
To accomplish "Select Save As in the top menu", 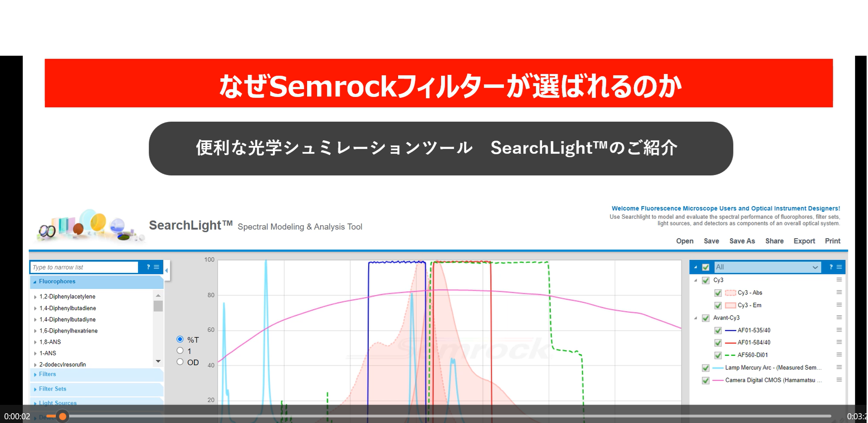I will (742, 241).
